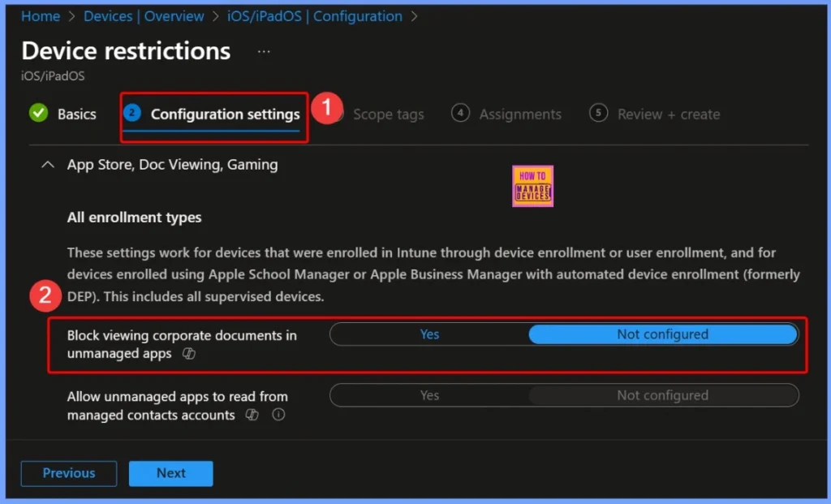Click the step 3 circle icon for Scope tags
Image resolution: width=831 pixels, height=504 pixels.
tap(337, 114)
